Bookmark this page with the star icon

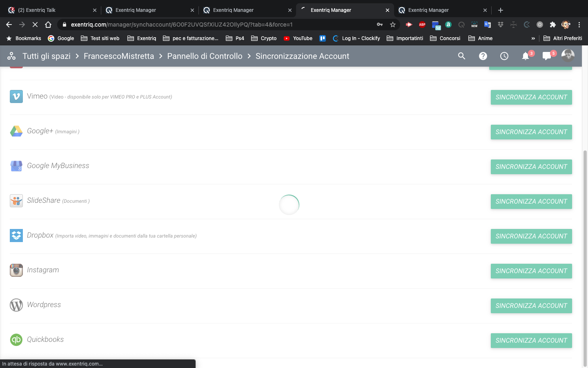pos(393,25)
